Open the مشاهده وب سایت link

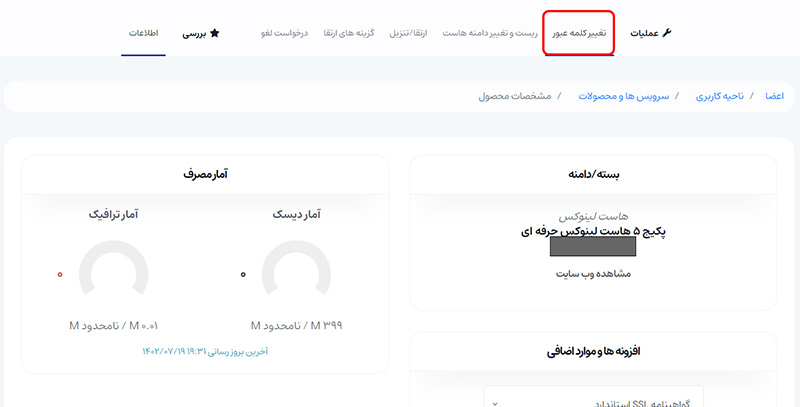point(592,273)
